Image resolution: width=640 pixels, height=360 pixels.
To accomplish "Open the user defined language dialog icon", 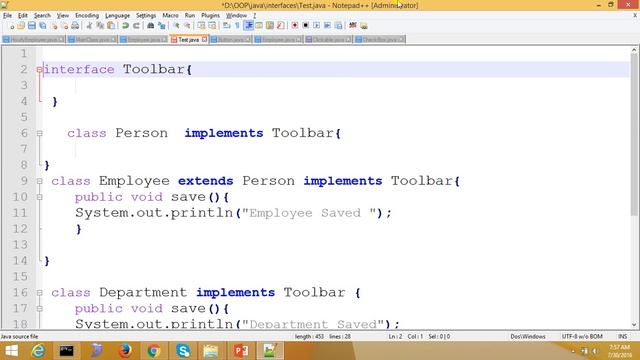I will 259,26.
